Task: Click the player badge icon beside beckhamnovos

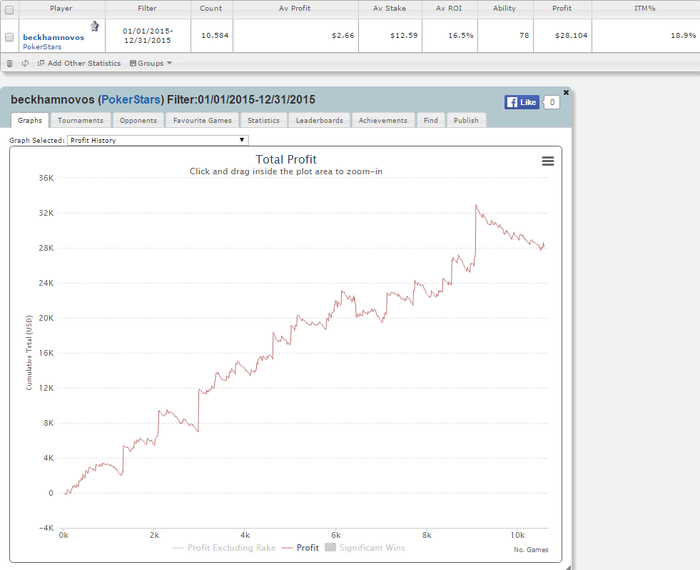Action: (95, 26)
